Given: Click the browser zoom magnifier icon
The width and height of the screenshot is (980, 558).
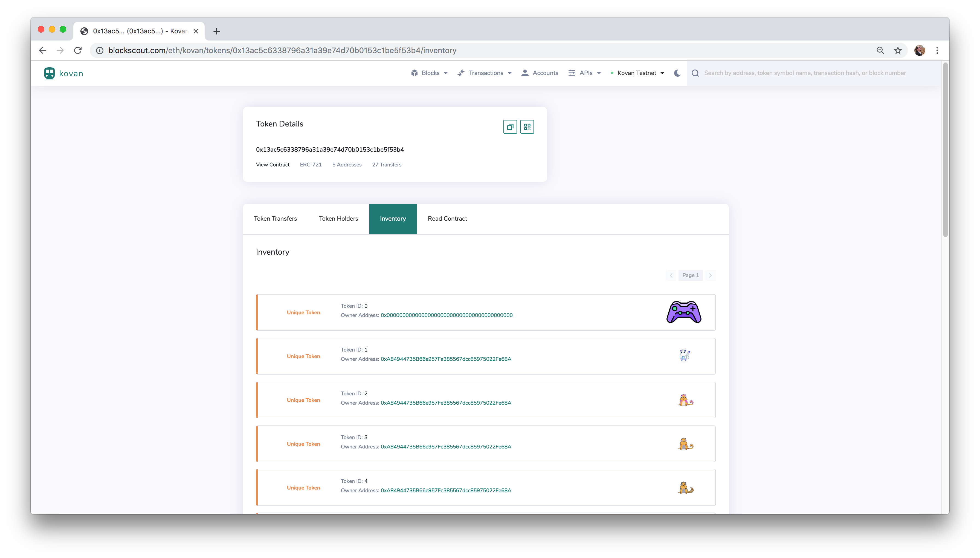Looking at the screenshot, I should [x=880, y=50].
